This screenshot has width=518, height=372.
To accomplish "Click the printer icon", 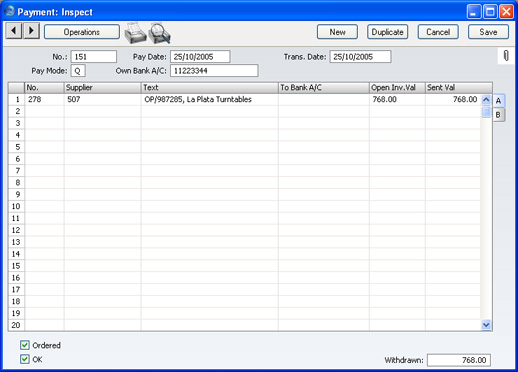I will [x=135, y=33].
